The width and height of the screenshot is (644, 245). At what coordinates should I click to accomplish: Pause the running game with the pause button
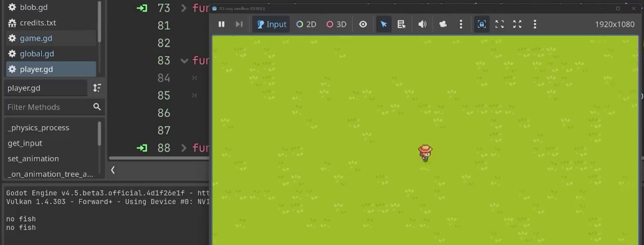221,24
